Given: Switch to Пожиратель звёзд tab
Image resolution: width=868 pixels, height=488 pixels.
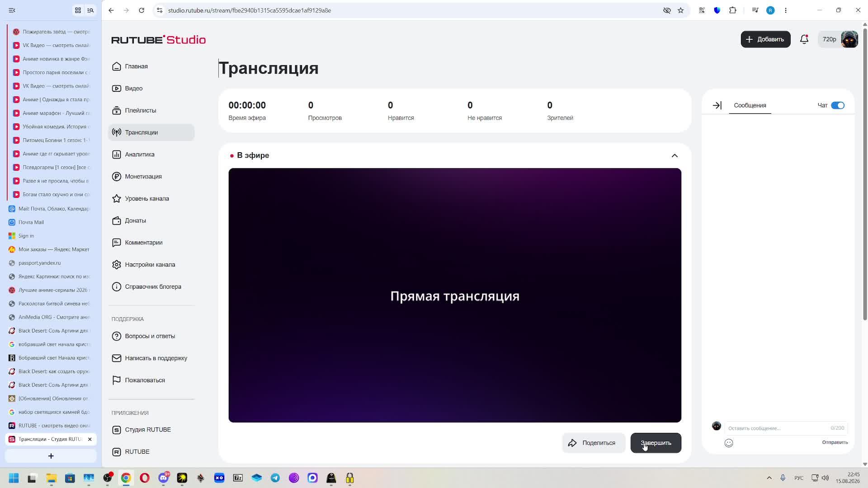Looking at the screenshot, I should point(52,32).
